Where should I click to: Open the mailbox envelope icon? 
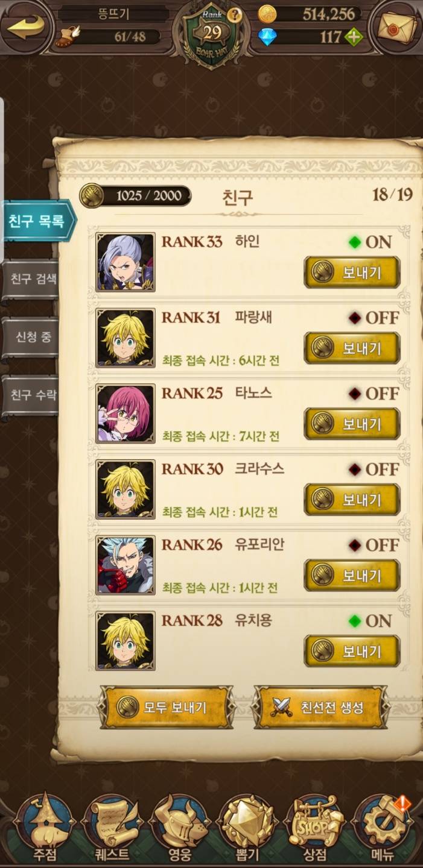[x=396, y=27]
